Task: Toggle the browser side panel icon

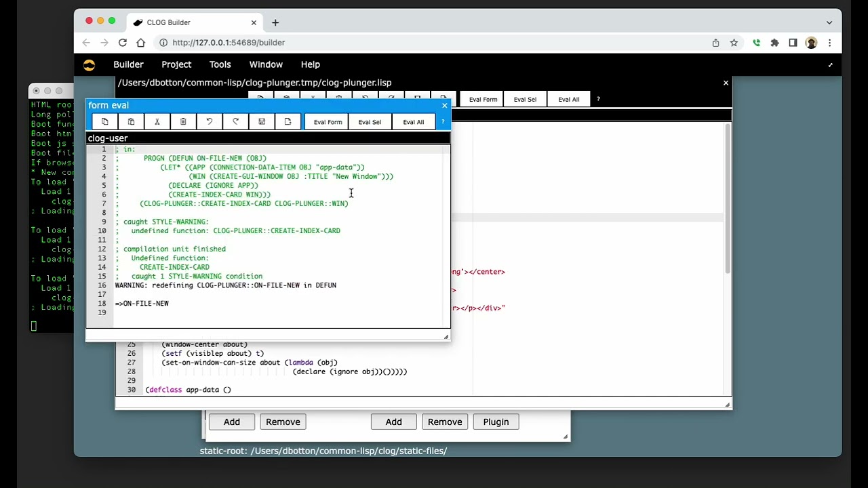Action: (793, 43)
